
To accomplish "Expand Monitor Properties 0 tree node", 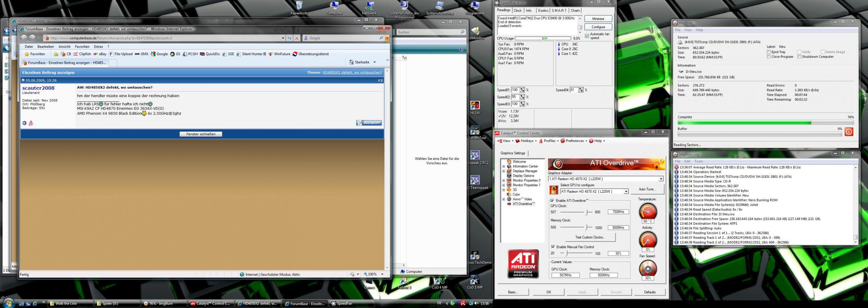I will (x=504, y=180).
